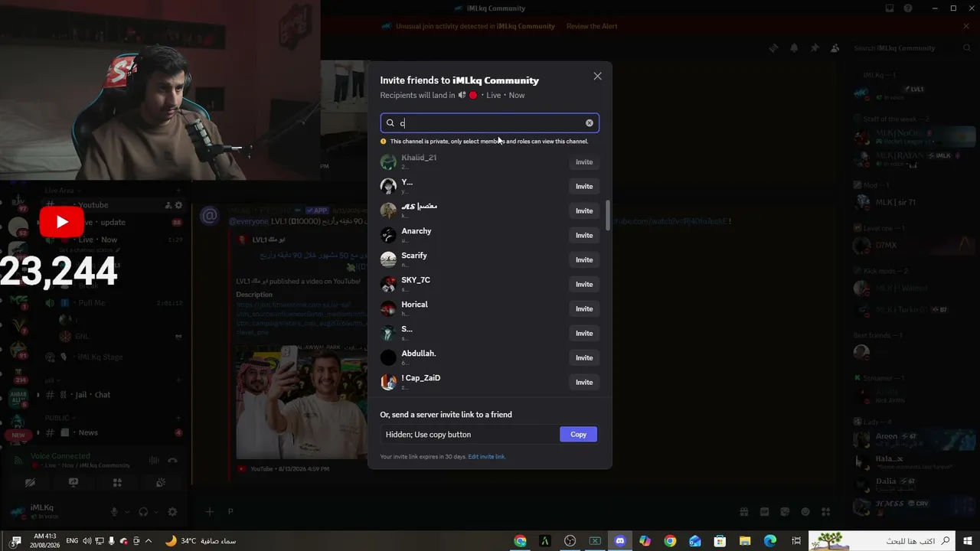
Task: Open the Discord inbox icon
Action: tap(890, 8)
